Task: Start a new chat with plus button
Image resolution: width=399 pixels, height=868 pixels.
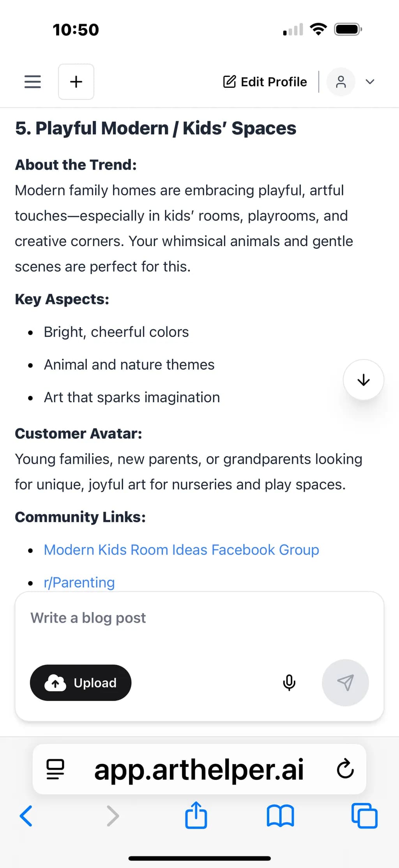Action: coord(76,82)
